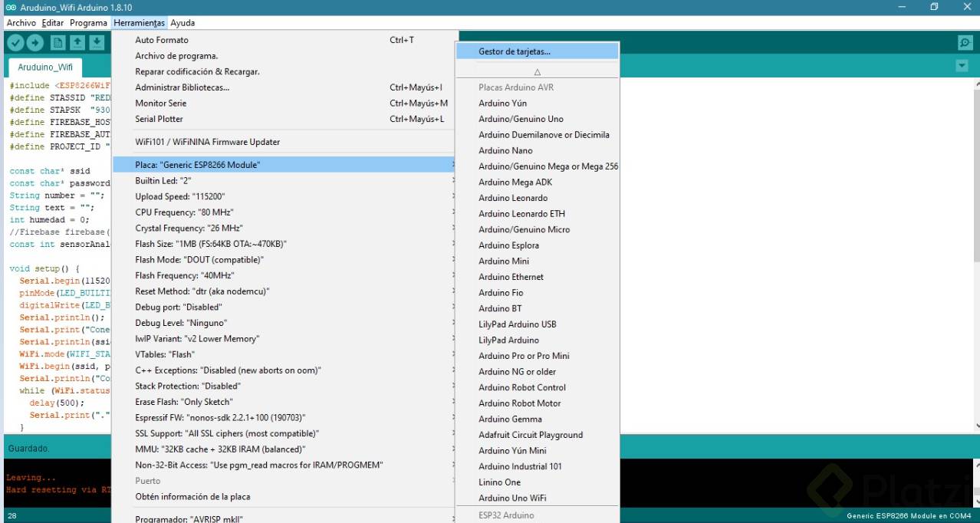This screenshot has height=523, width=980.
Task: Choose Archivo de programa entry
Action: point(284,56)
